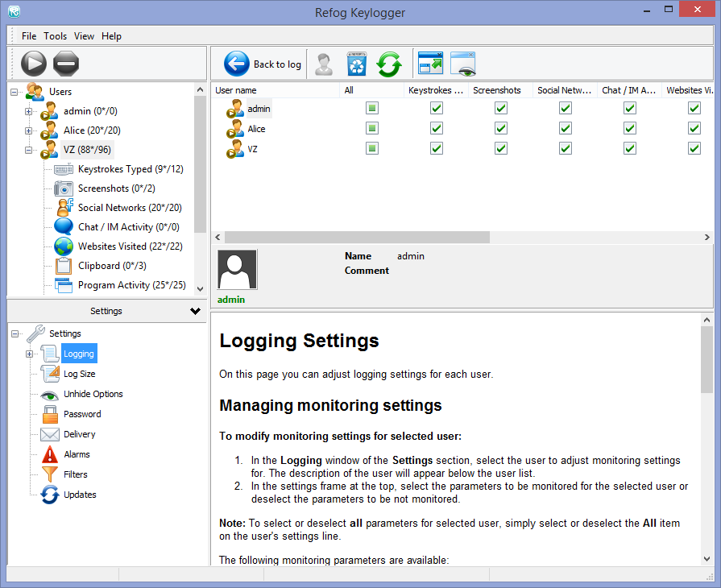The image size is (721, 588).
Task: Click the window with eye icon
Action: point(463,64)
